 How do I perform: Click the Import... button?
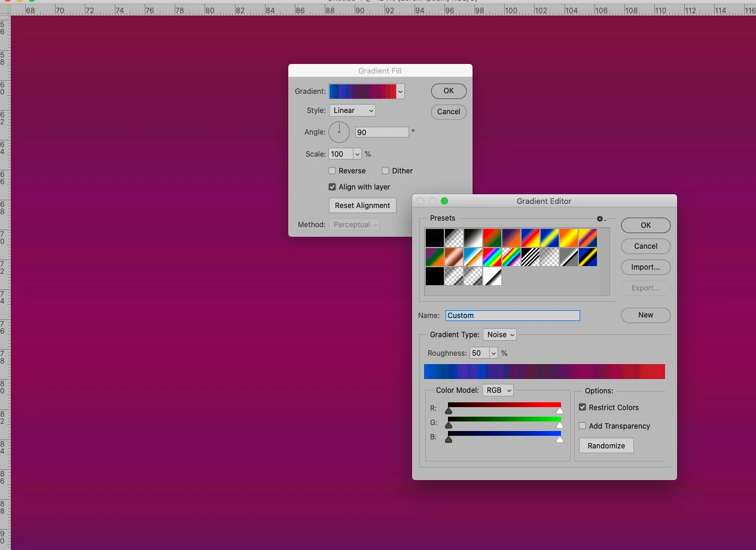pos(646,267)
